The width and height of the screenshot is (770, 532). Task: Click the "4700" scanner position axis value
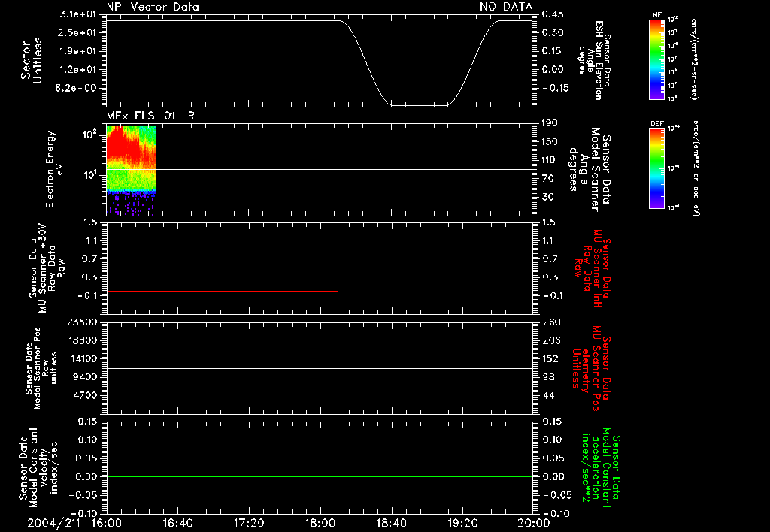click(x=84, y=395)
